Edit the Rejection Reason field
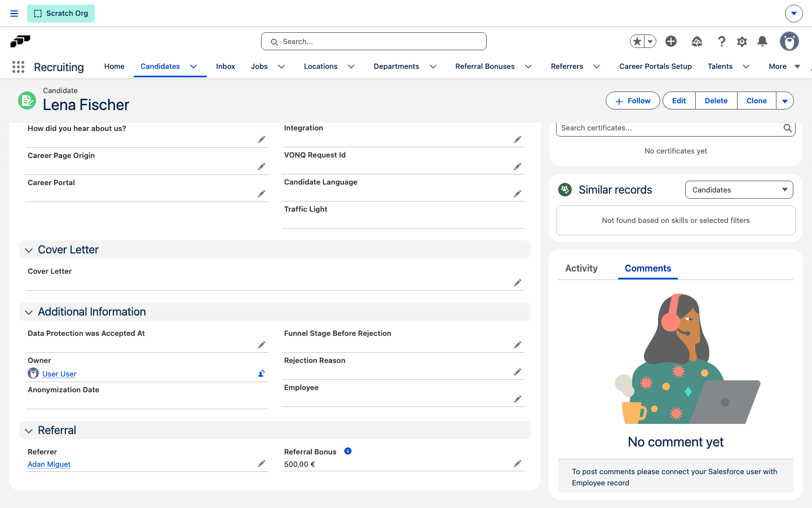 [x=518, y=372]
